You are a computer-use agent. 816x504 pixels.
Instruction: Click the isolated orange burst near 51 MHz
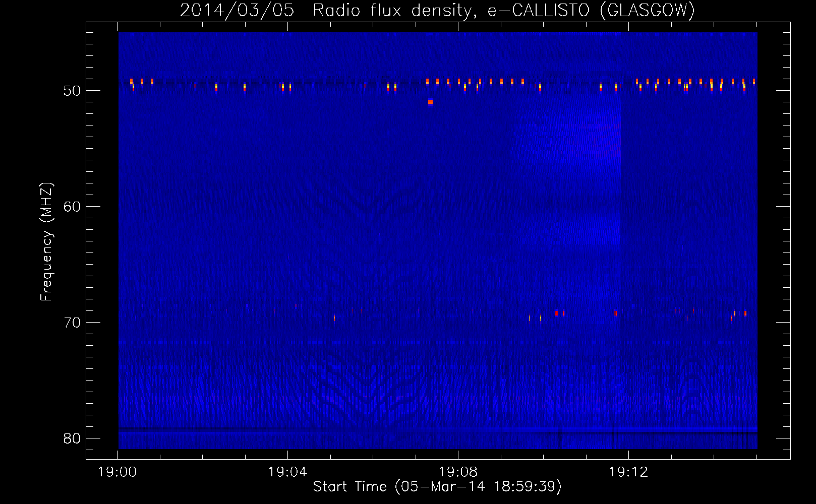pos(430,102)
